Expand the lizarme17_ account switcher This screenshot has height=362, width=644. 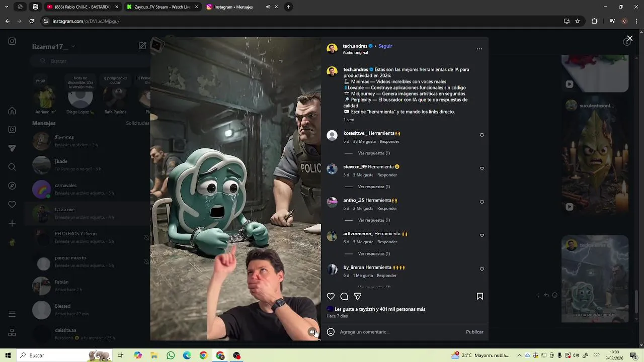coord(53,47)
